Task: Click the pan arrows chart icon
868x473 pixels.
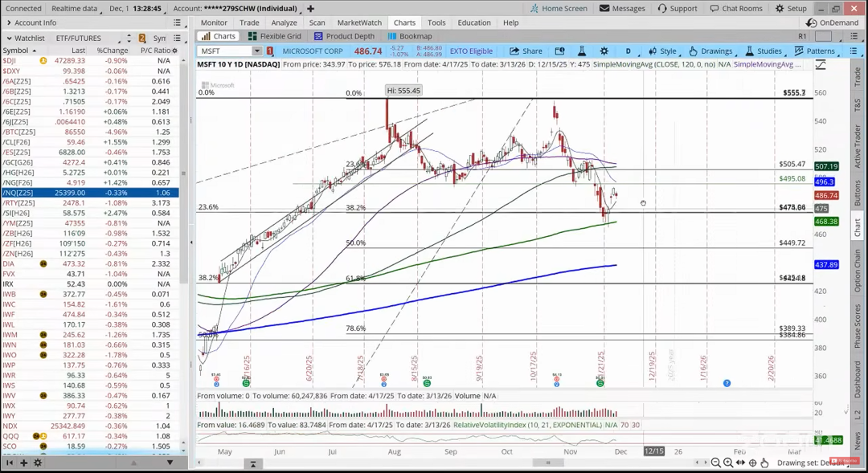Action: pyautogui.click(x=740, y=463)
